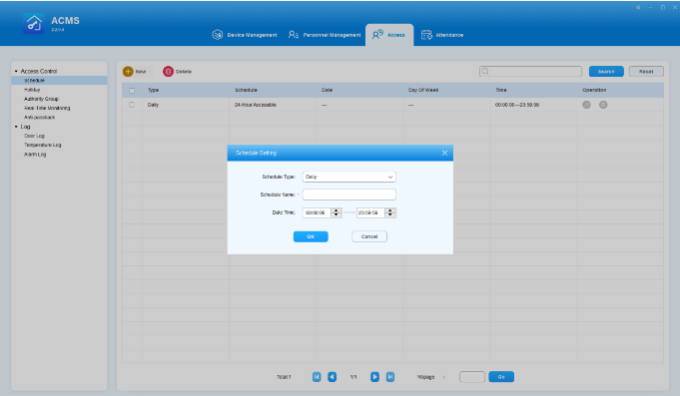Viewport: 680px width, 396px height.
Task: Click the orange New schedule plus icon
Action: click(128, 72)
